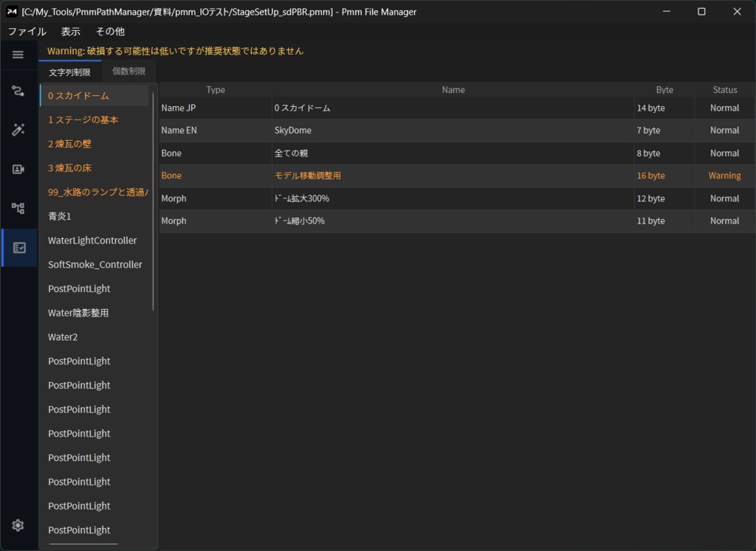Open the ファイル menu
This screenshot has width=756, height=551.
tap(27, 32)
